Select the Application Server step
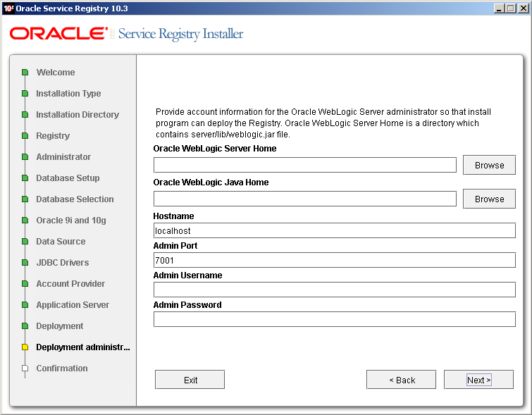This screenshot has width=532, height=415. point(73,304)
